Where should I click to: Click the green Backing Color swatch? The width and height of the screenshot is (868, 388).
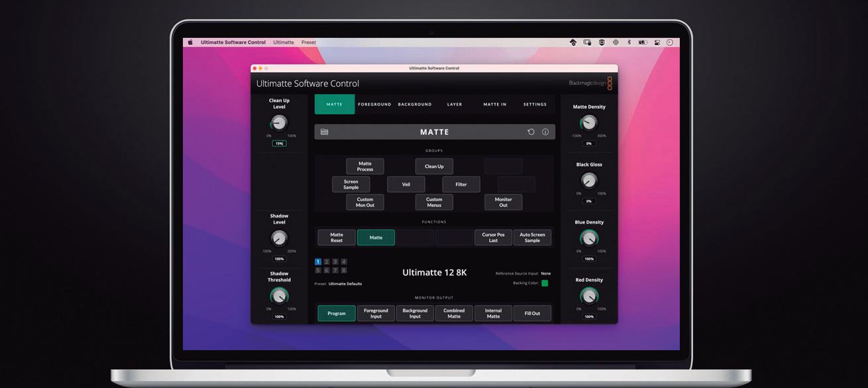click(545, 283)
